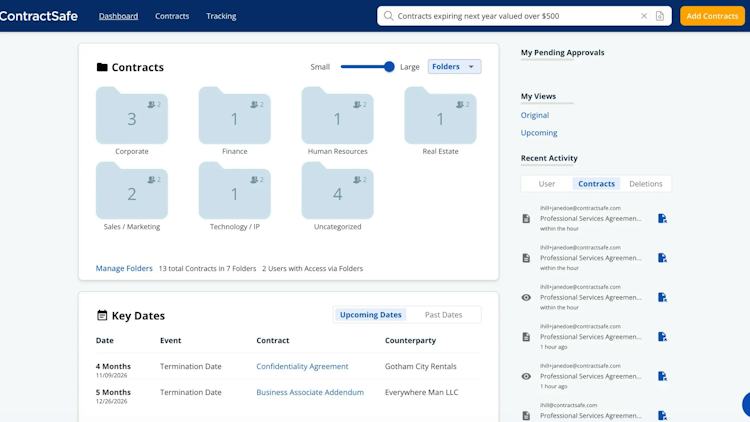Click the folder size slider handle
Viewport: 750px width, 422px height.
[389, 67]
